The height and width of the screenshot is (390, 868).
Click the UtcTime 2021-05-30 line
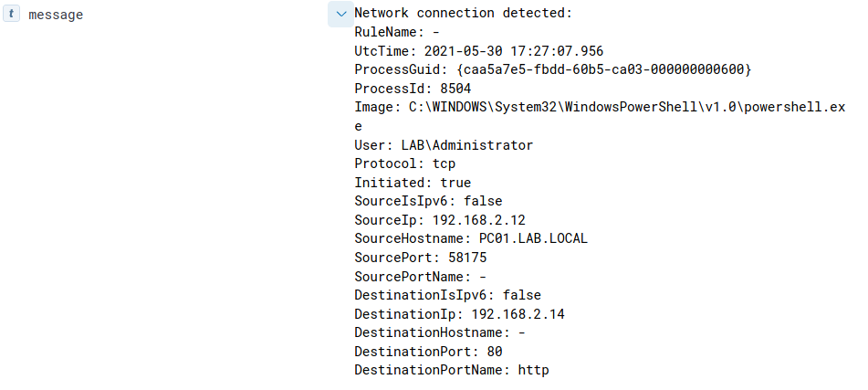[x=478, y=51]
